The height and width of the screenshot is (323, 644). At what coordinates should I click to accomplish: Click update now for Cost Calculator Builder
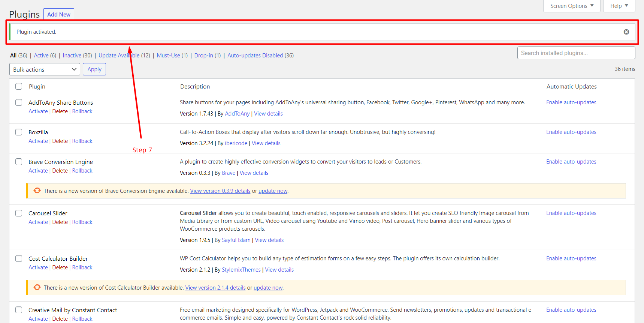point(268,288)
